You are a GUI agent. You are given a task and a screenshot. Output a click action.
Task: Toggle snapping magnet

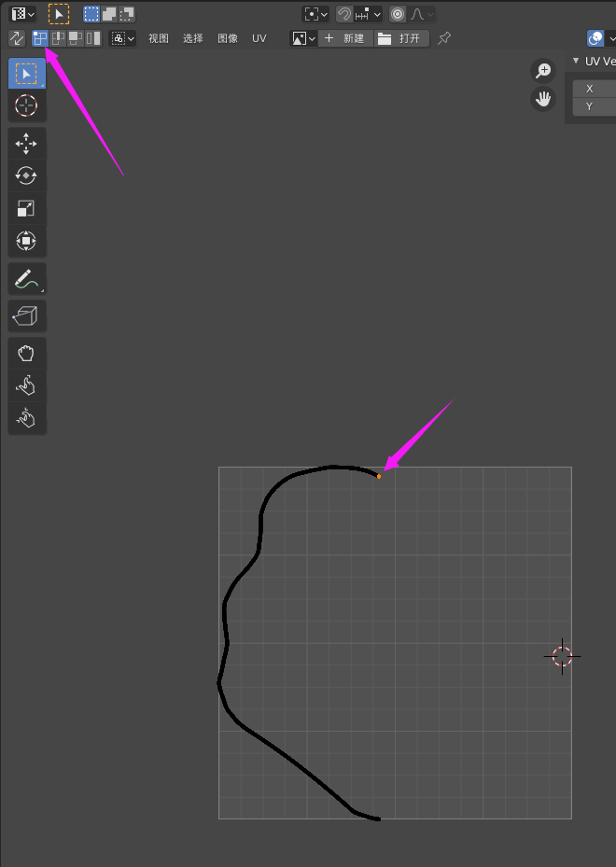click(344, 14)
